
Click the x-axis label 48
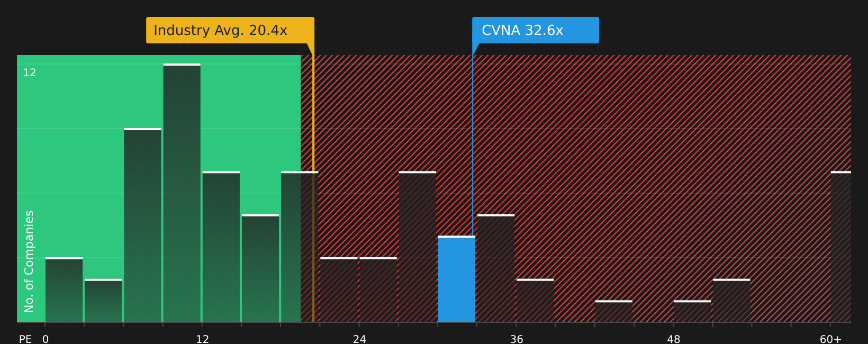tap(674, 339)
